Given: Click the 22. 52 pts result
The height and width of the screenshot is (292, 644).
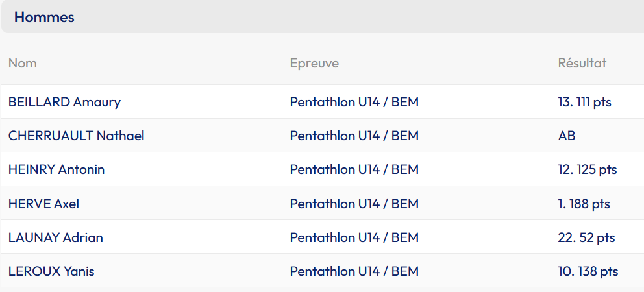Looking at the screenshot, I should (586, 237).
